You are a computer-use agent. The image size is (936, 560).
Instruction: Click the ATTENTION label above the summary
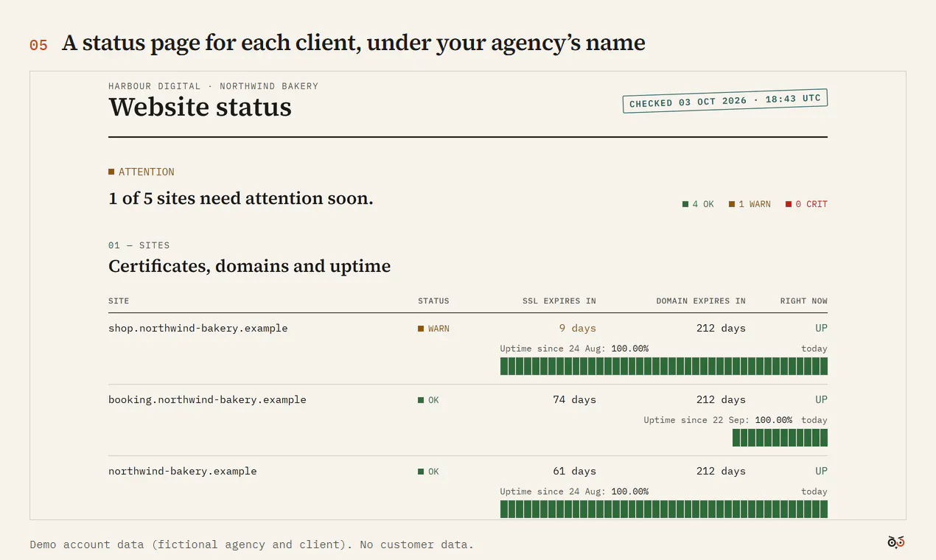point(142,172)
